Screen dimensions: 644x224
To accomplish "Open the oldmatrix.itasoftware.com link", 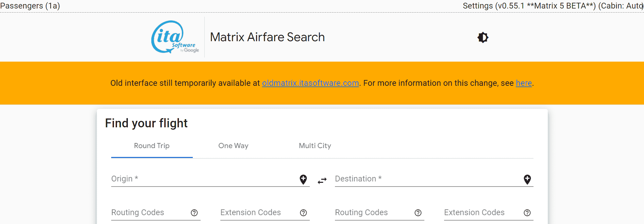I will (x=310, y=83).
